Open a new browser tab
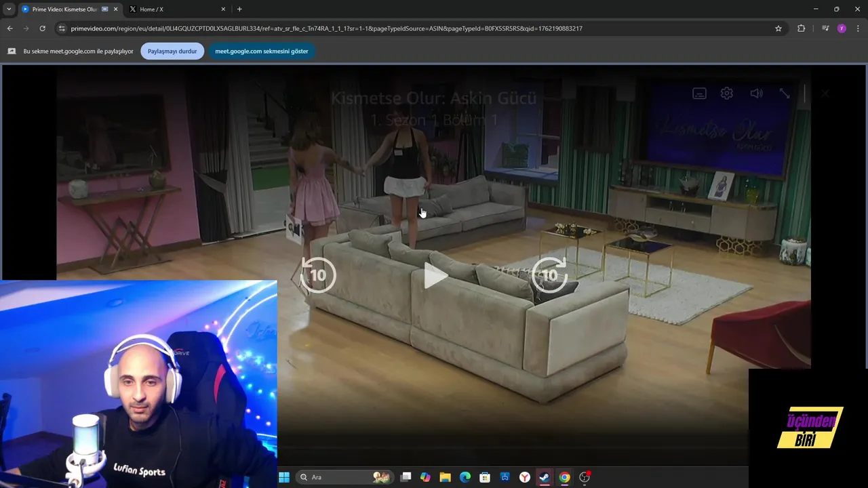 pyautogui.click(x=239, y=9)
